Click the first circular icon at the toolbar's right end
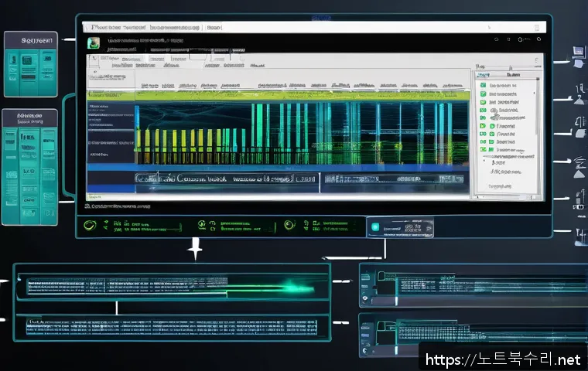This screenshot has width=588, height=371. 492,39
